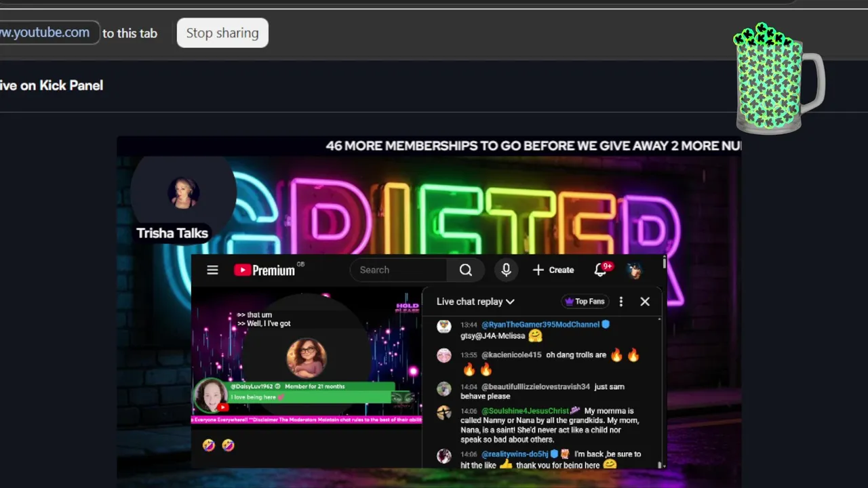Click the memberships giveaway ticker text
This screenshot has width=868, height=488.
pos(532,146)
